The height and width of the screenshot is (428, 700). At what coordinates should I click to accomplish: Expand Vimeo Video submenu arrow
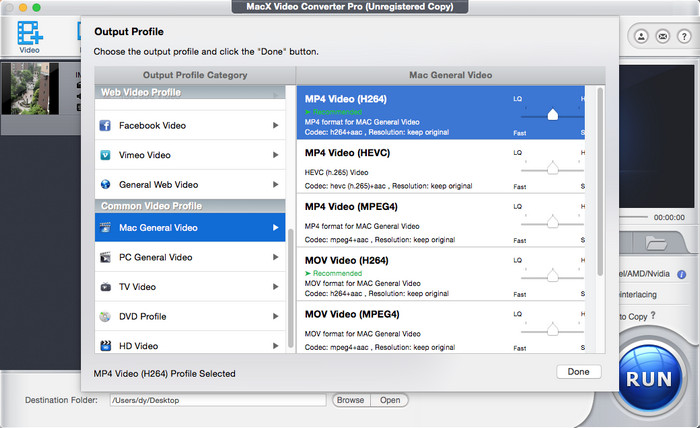(x=275, y=155)
